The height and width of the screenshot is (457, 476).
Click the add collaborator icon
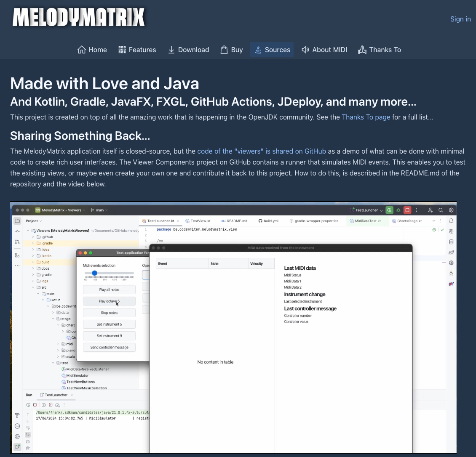(431, 210)
